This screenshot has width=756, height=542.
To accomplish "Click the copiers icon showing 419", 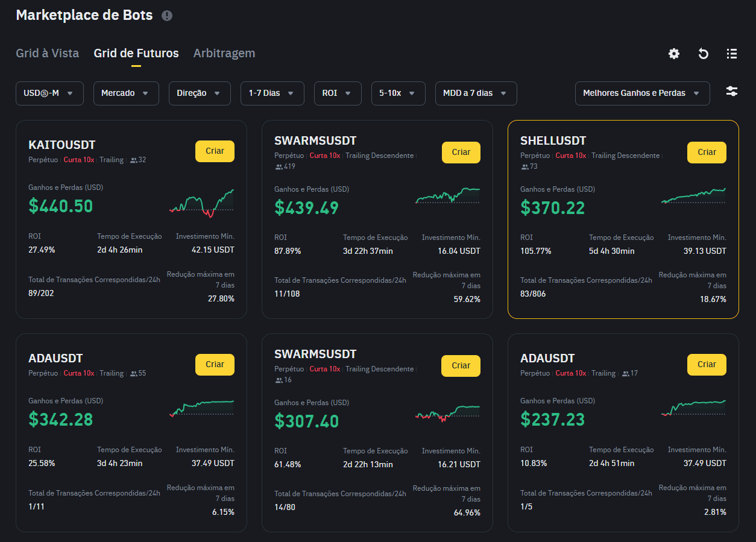I will [279, 166].
